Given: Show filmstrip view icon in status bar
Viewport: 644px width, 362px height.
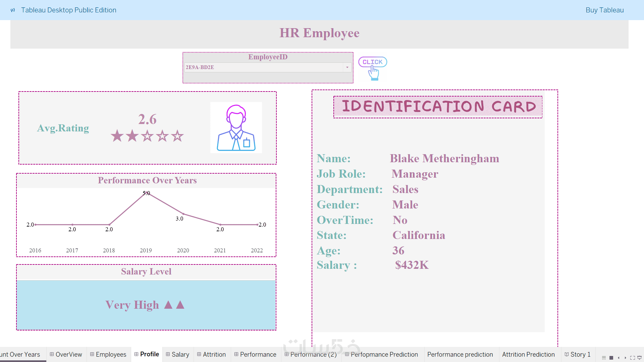Looking at the screenshot, I should pyautogui.click(x=604, y=358).
